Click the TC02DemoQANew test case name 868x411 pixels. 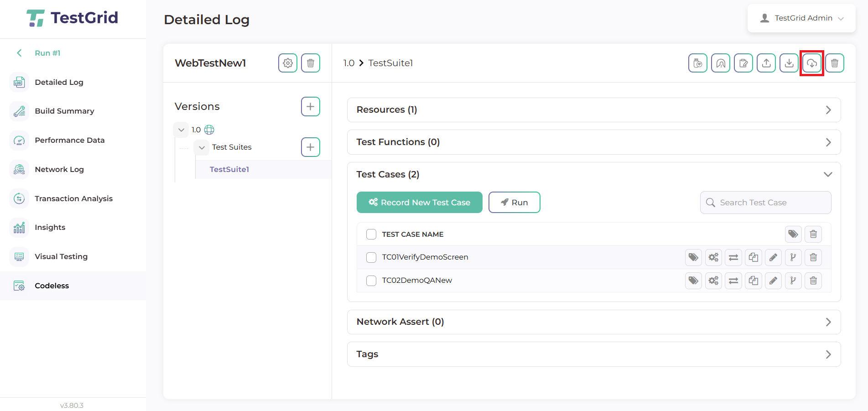coord(417,281)
